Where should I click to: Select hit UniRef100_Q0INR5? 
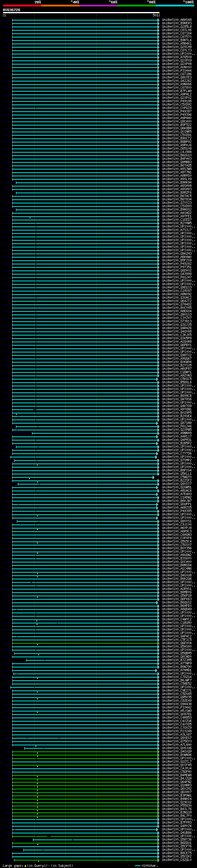point(177,132)
